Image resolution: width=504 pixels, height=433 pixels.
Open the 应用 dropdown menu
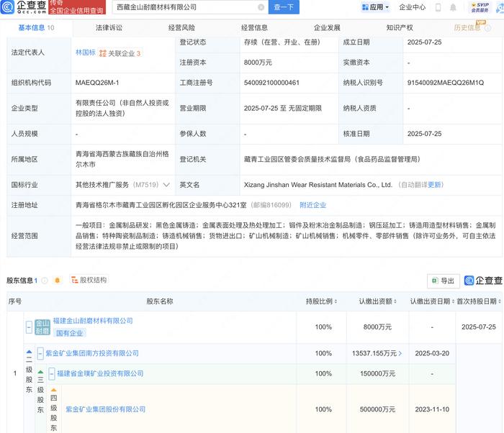point(375,7)
